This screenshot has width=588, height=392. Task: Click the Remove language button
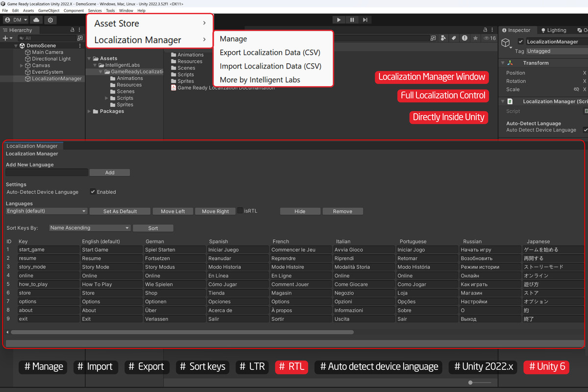pyautogui.click(x=343, y=211)
